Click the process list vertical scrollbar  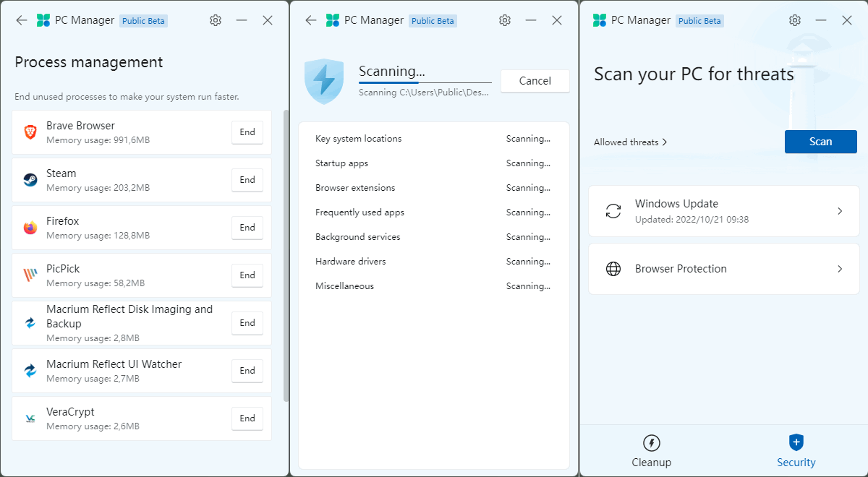point(286,253)
